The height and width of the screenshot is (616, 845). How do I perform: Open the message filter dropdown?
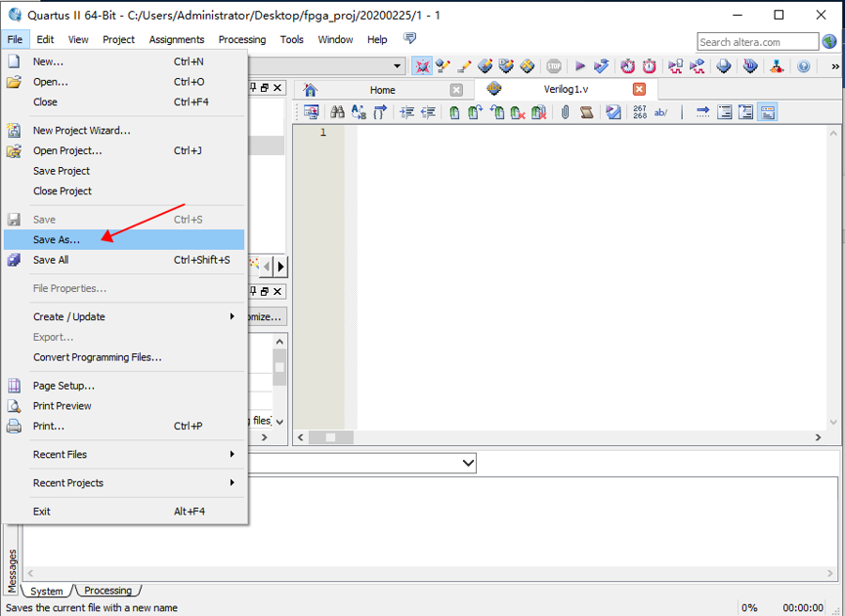click(467, 463)
